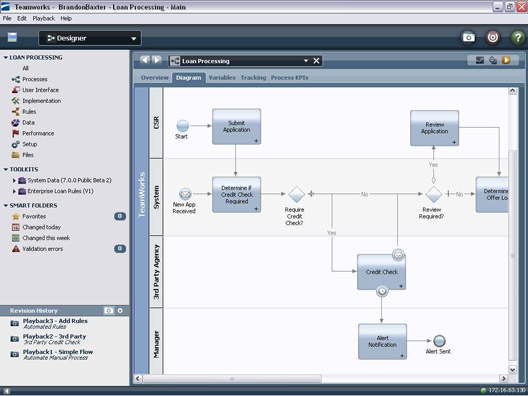Run process with the orange play icon
This screenshot has height=396, width=528.
click(x=506, y=60)
